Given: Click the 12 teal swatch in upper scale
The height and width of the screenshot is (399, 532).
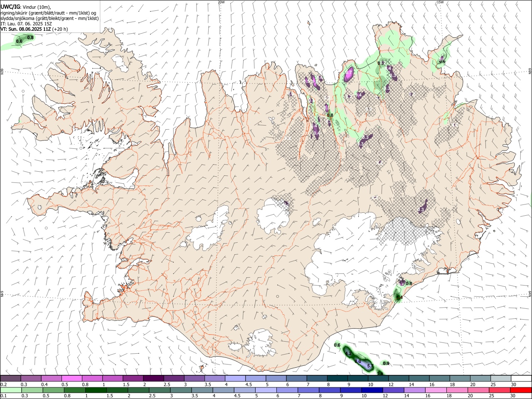Looking at the screenshot, I should [x=399, y=379].
